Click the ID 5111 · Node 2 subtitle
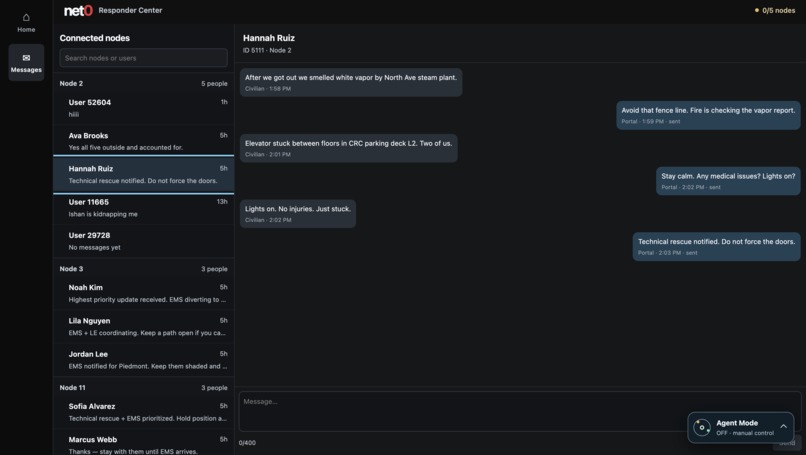Image resolution: width=806 pixels, height=455 pixels. (267, 50)
